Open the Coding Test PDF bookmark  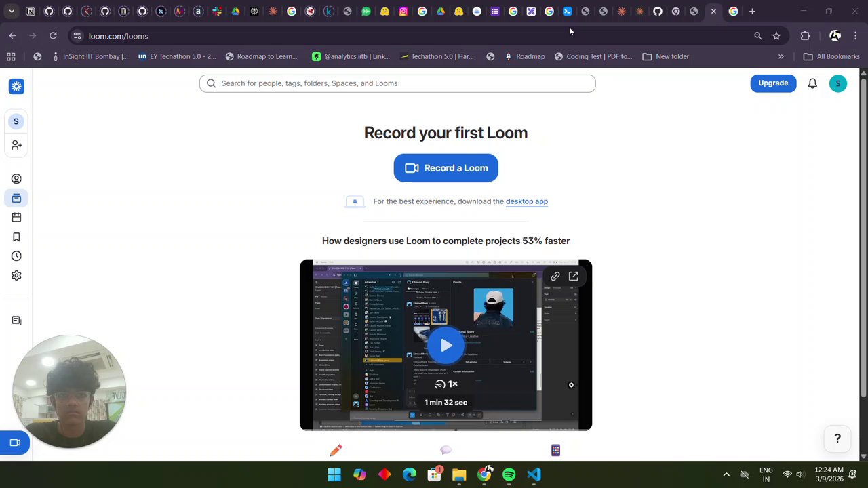tap(593, 56)
